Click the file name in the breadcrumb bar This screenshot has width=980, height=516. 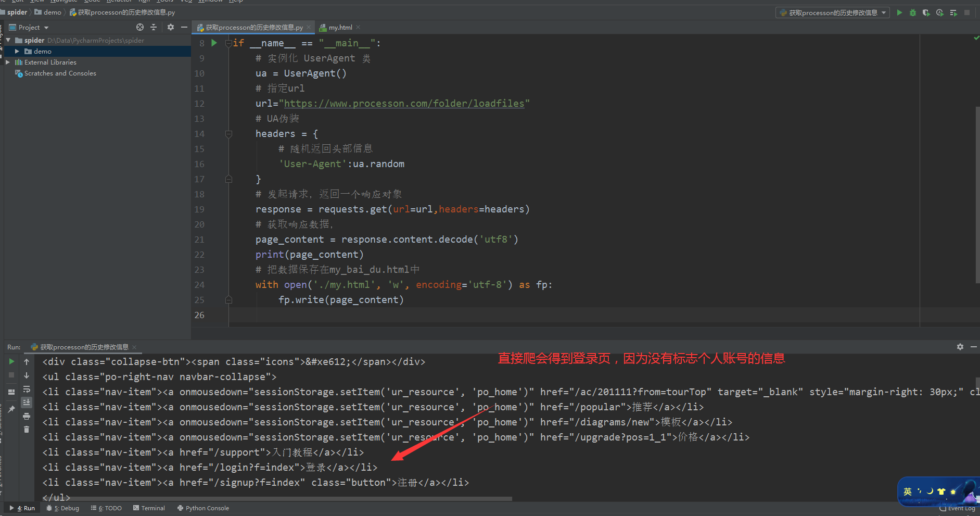(123, 12)
